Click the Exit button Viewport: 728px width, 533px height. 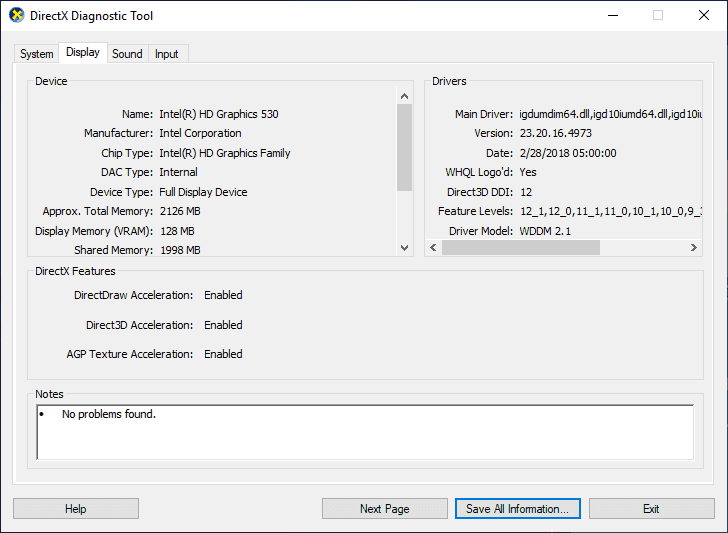click(x=651, y=509)
